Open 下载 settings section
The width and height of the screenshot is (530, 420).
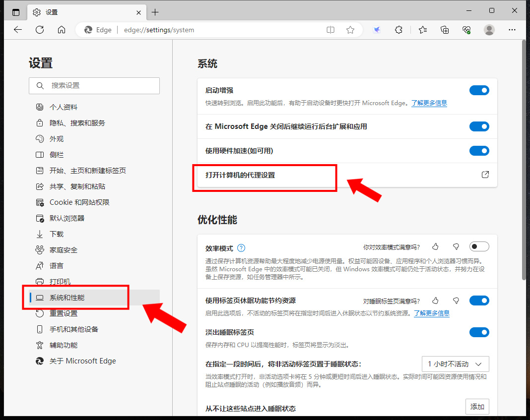(x=94, y=234)
